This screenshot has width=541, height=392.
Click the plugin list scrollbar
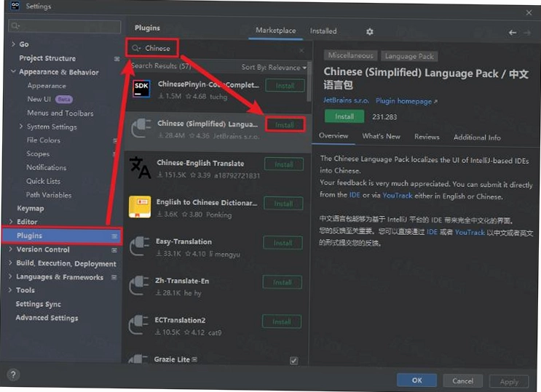[x=309, y=82]
